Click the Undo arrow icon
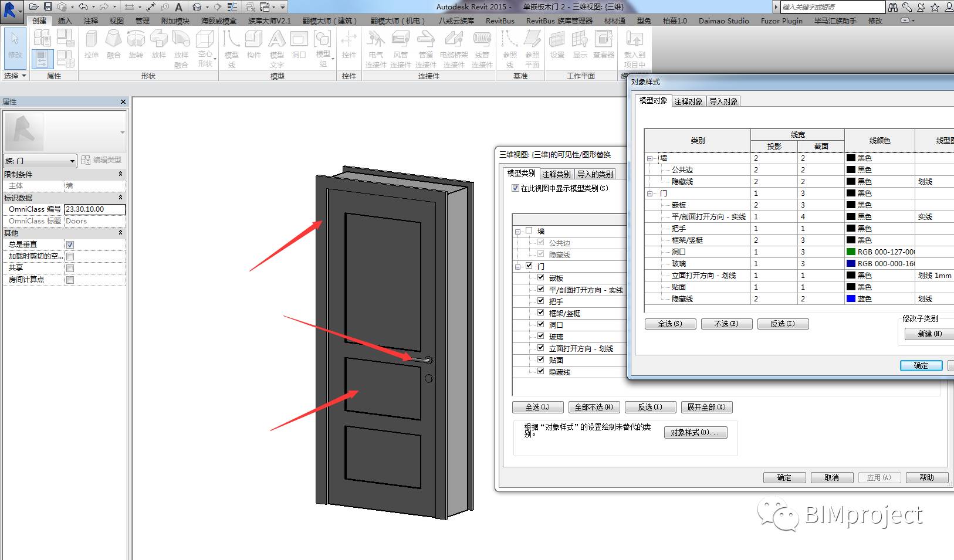The height and width of the screenshot is (560, 954). (x=83, y=7)
